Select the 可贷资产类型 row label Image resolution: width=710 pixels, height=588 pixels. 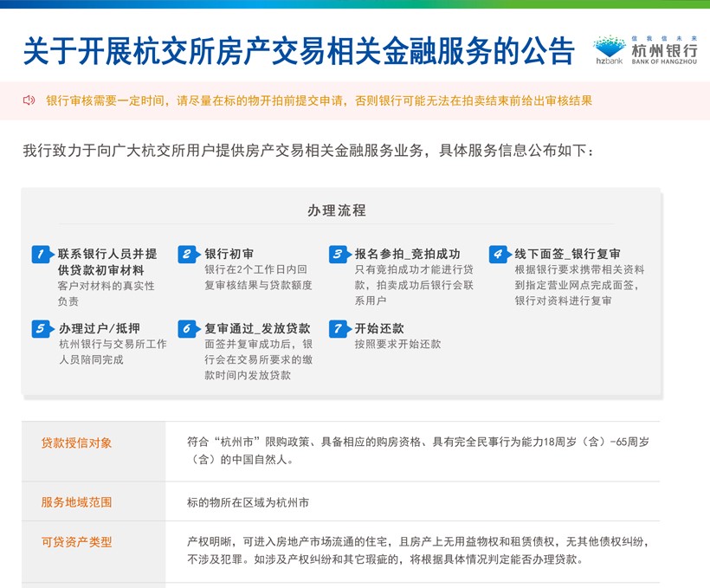pyautogui.click(x=77, y=542)
